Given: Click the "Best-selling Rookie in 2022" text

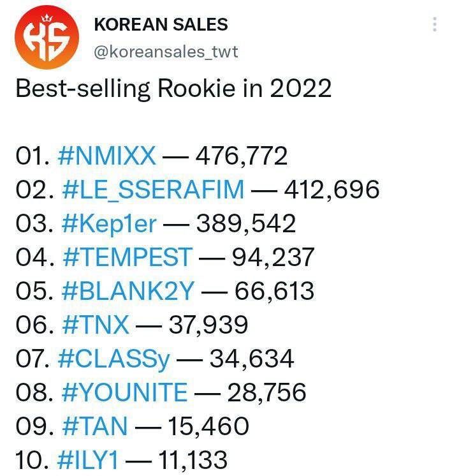Looking at the screenshot, I should coord(173,88).
